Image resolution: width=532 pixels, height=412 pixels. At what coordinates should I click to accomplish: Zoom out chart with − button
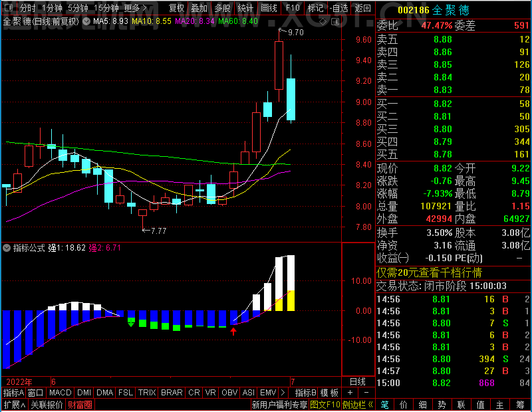click(x=366, y=393)
